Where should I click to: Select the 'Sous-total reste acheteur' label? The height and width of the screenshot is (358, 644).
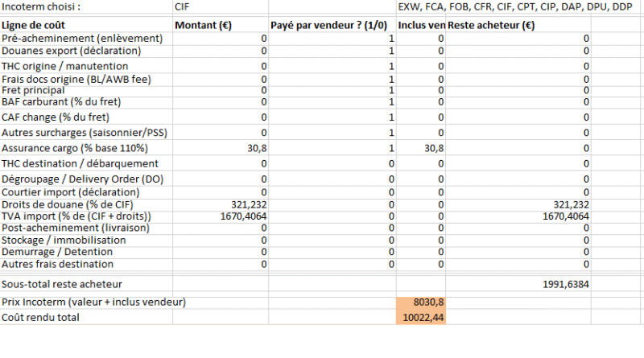[x=86, y=284]
